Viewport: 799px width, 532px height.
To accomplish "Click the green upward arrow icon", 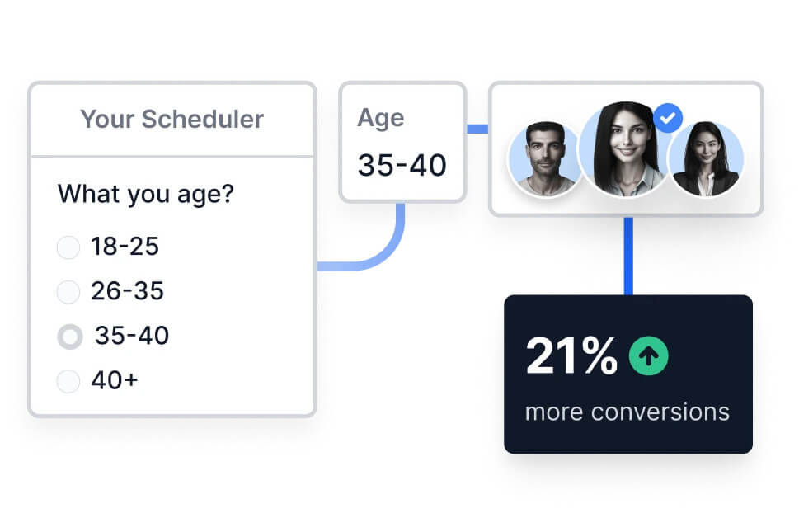I will [x=649, y=356].
